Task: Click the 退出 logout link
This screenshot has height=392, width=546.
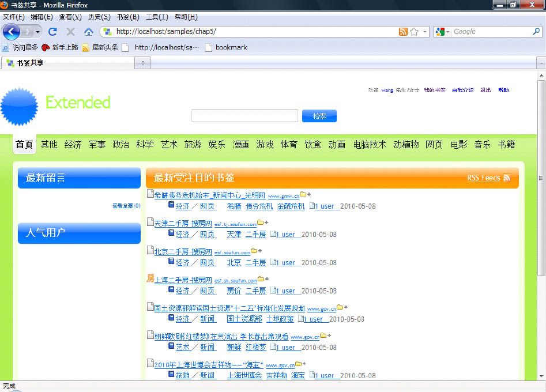Action: 485,90
